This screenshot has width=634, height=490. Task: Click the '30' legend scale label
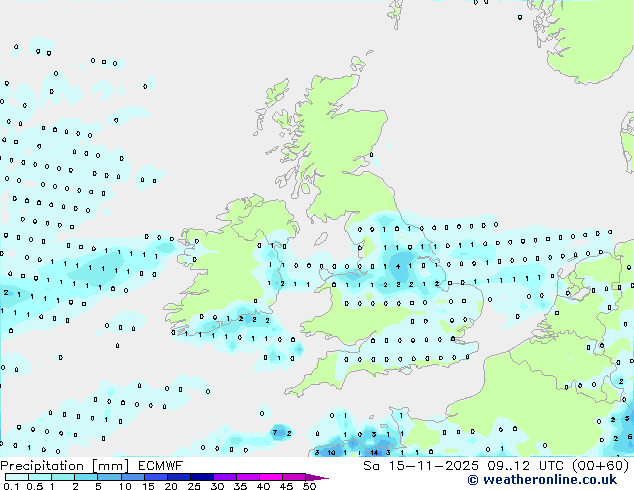point(217,486)
